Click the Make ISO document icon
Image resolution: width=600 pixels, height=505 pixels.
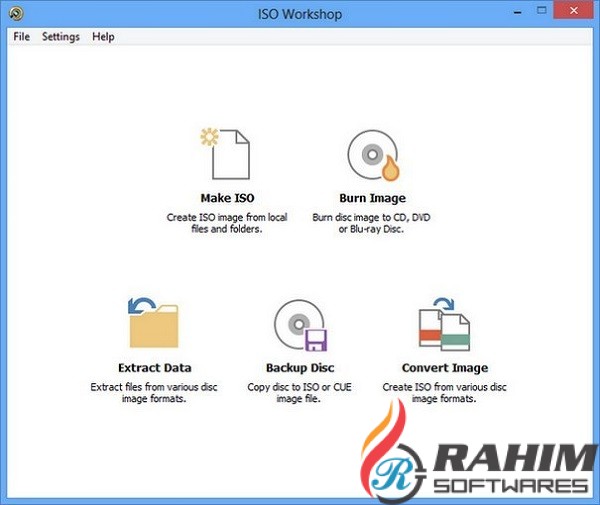(226, 154)
